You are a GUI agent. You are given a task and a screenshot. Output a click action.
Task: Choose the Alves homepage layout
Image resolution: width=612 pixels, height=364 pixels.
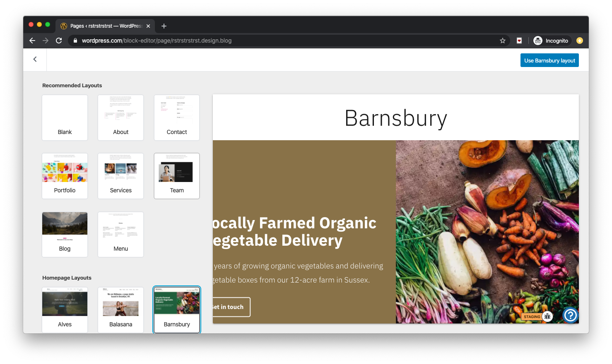(65, 310)
